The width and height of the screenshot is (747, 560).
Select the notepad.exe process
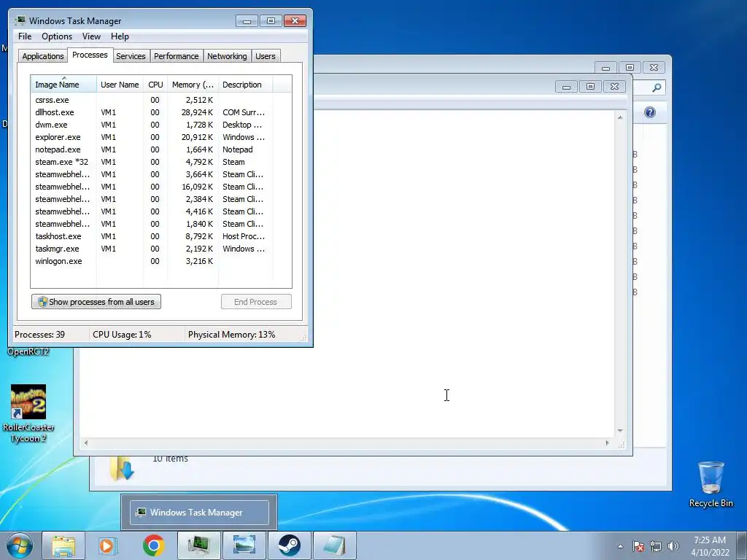pyautogui.click(x=161, y=149)
